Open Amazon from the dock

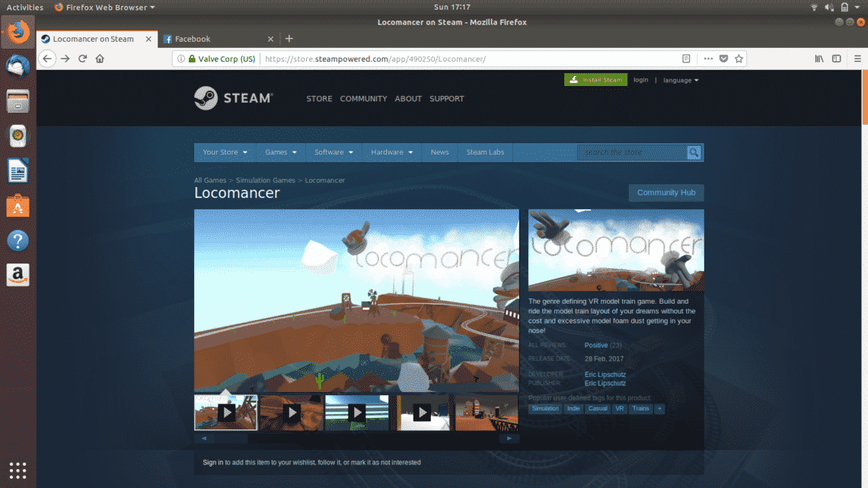[18, 275]
